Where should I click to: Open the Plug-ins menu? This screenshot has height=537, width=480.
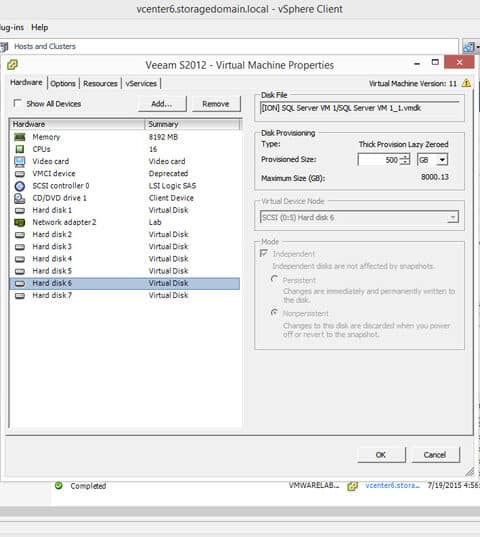(12, 27)
